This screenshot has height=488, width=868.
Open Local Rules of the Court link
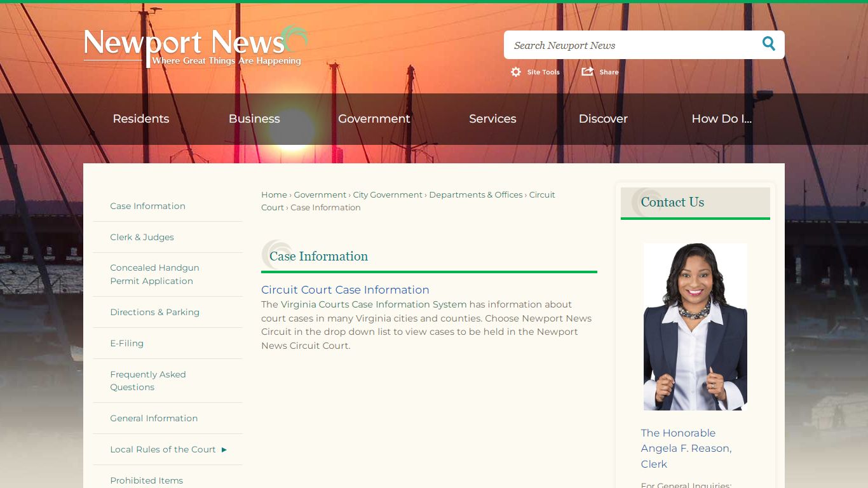pos(163,449)
